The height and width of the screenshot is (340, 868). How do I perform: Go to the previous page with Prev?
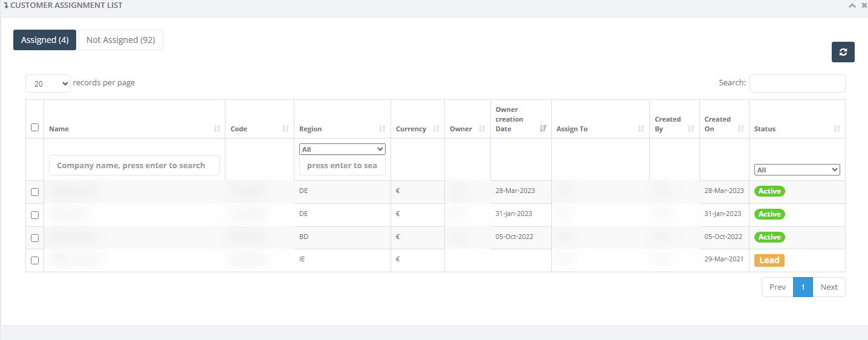pyautogui.click(x=777, y=287)
